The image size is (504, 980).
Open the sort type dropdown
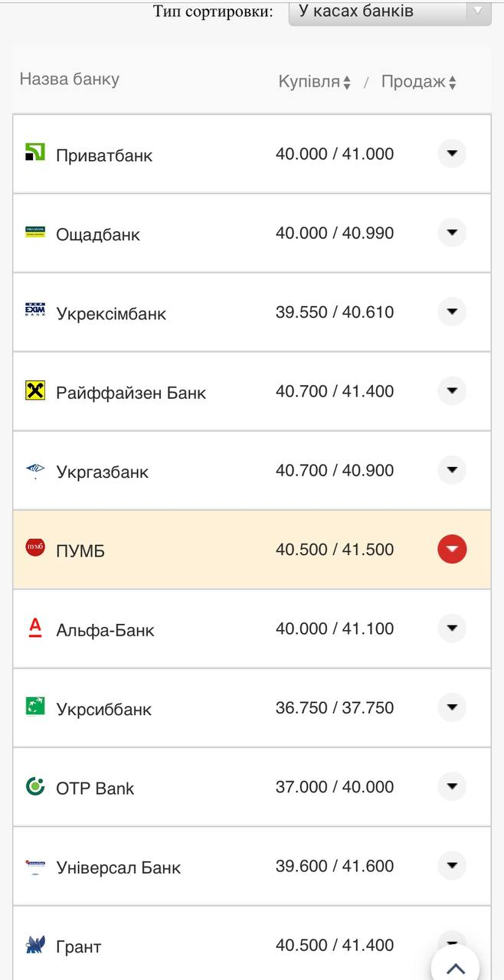tap(389, 11)
